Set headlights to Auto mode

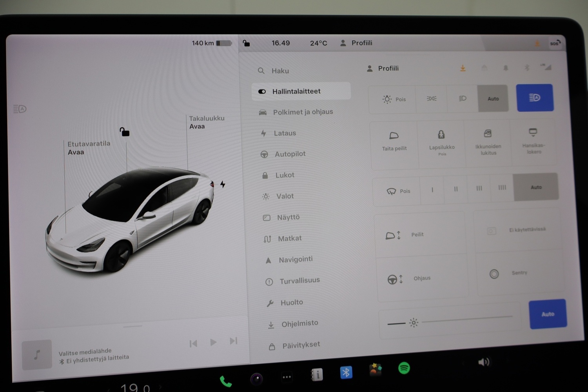coord(493,98)
